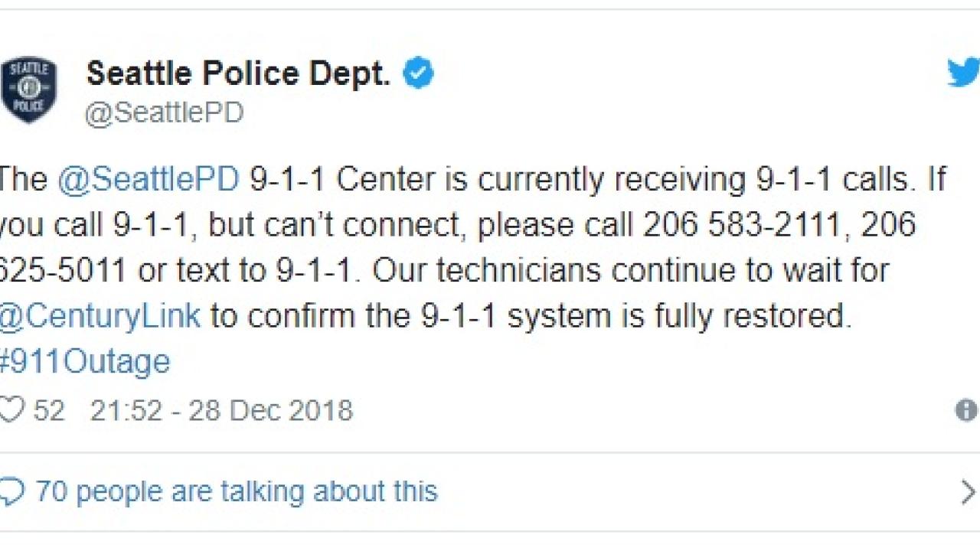980x551 pixels.
Task: Click the 52 likes count
Action: pos(49,410)
